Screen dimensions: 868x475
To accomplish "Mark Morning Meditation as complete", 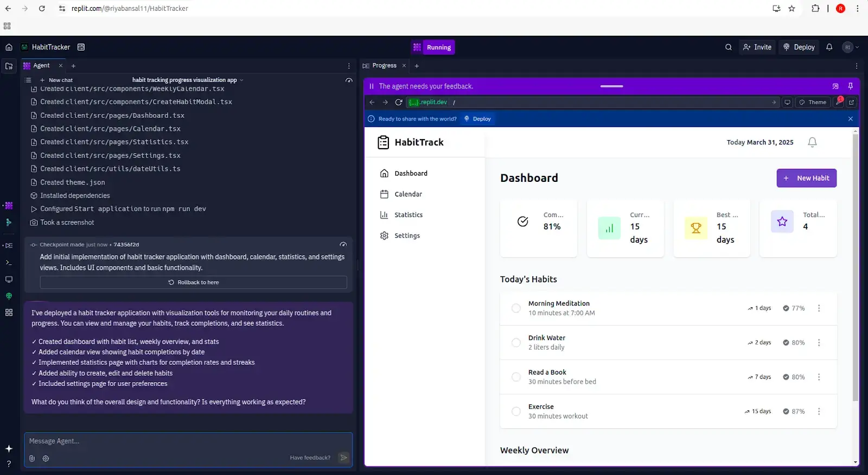I will click(x=516, y=308).
